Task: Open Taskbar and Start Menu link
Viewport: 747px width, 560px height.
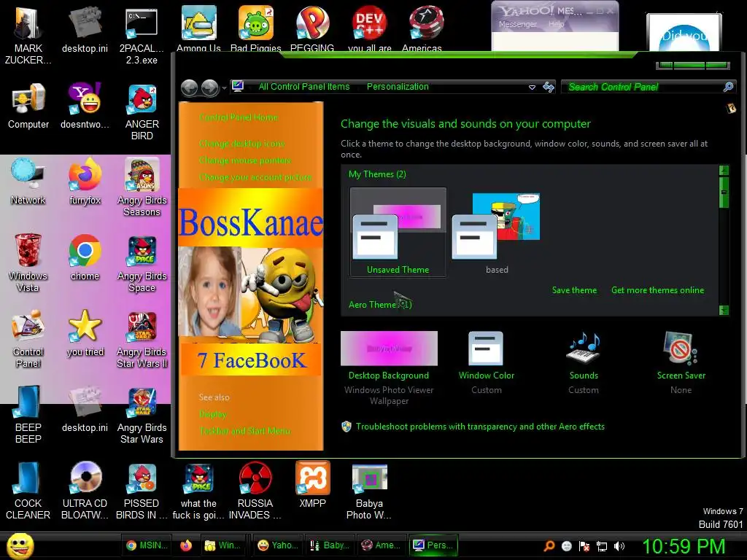Action: [245, 431]
